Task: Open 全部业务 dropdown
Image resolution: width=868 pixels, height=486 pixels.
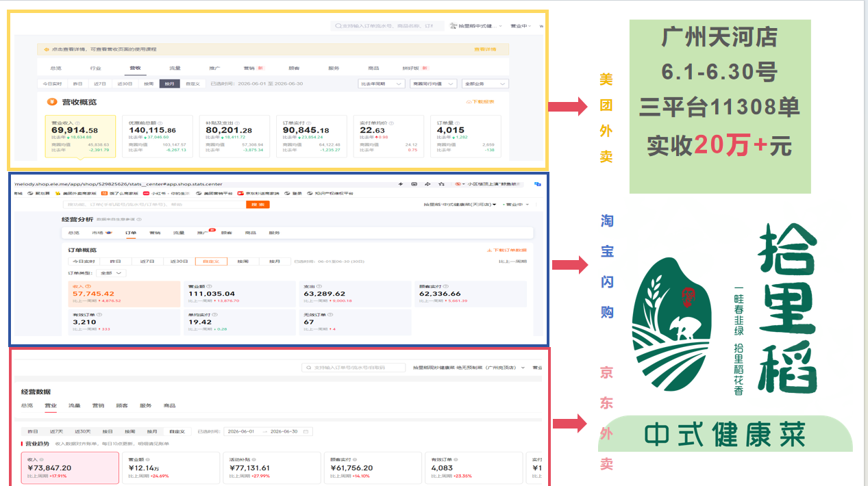Action: (485, 84)
